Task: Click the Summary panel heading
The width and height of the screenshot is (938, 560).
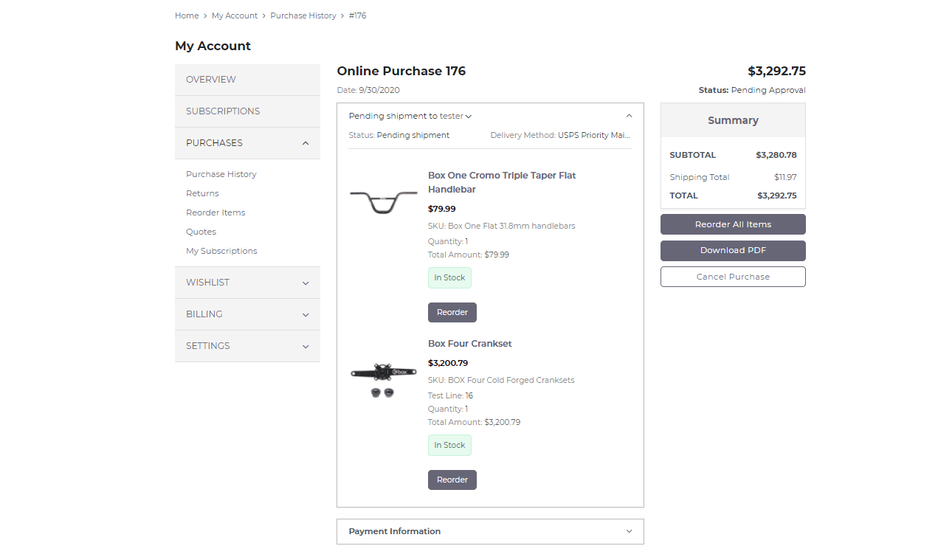Action: pyautogui.click(x=733, y=120)
